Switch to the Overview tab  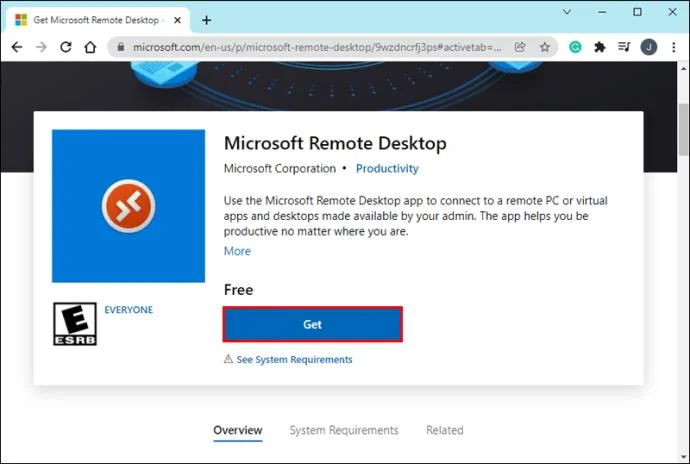238,430
